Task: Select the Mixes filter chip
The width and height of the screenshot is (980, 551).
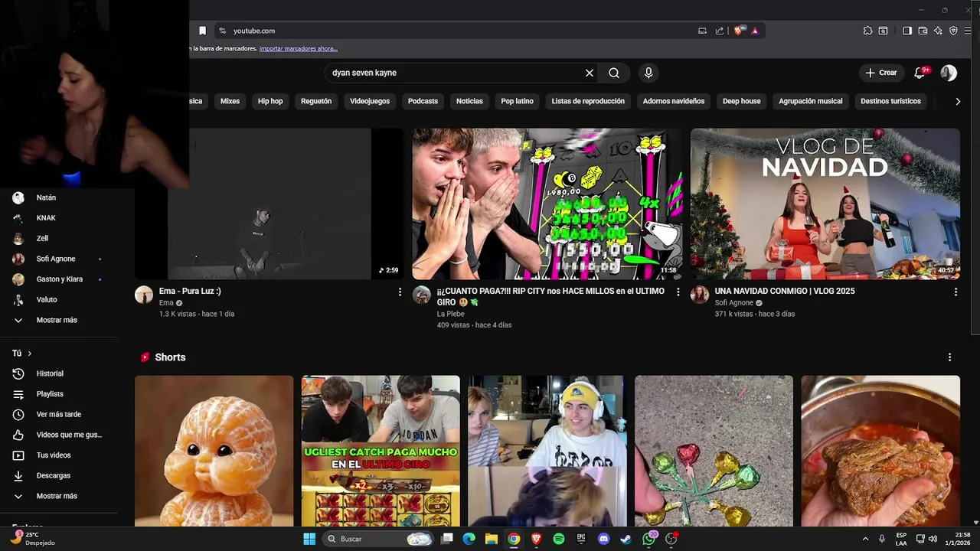Action: point(230,101)
